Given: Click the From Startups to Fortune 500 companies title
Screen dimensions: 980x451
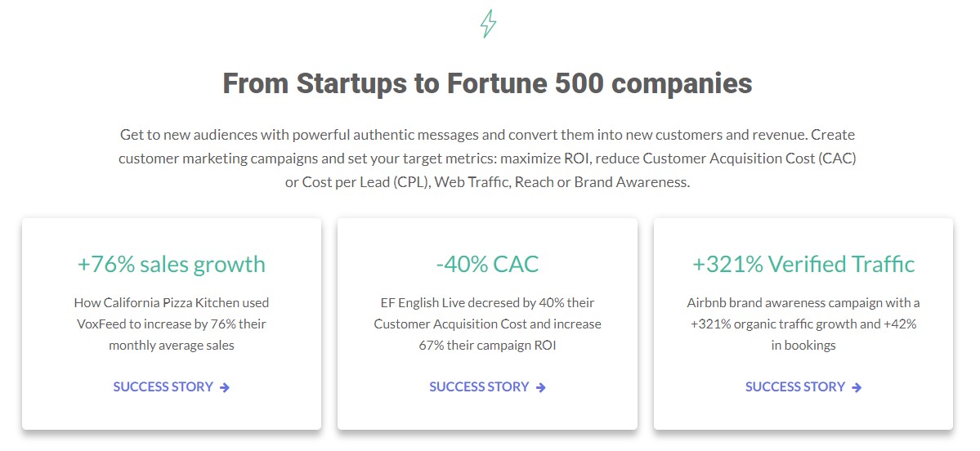Looking at the screenshot, I should 487,83.
